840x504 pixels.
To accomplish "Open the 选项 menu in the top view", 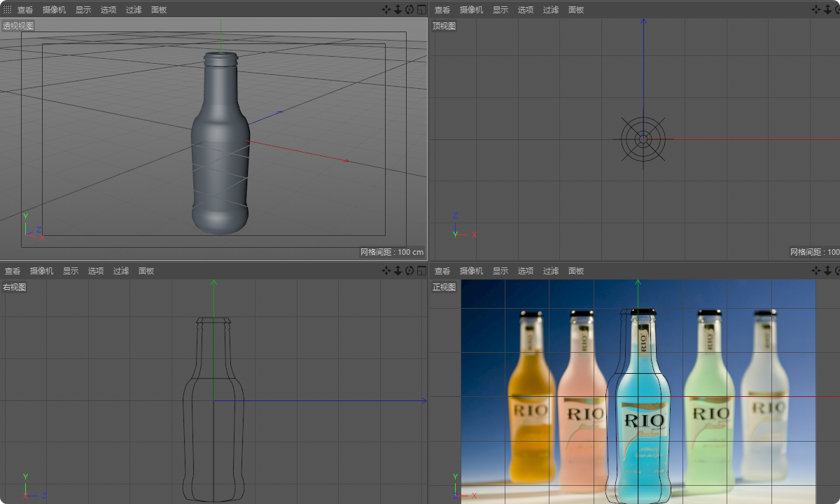I will click(x=526, y=10).
